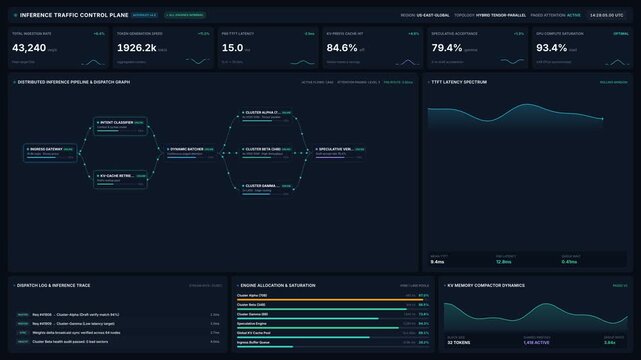Click the sparkline in the Speculative Acceptance card
The height and width of the screenshot is (360, 641).
pyautogui.click(x=512, y=61)
